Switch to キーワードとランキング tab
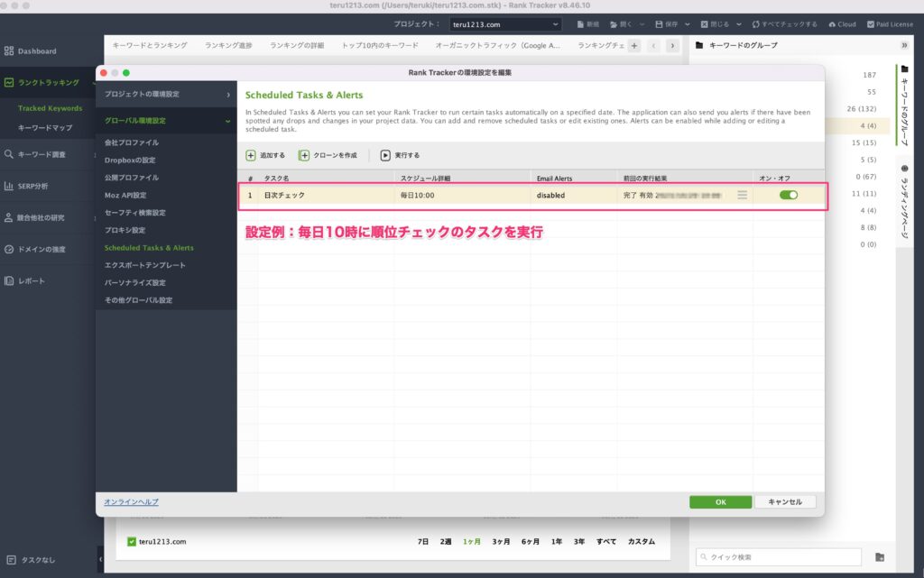The width and height of the screenshot is (924, 578). pyautogui.click(x=150, y=45)
